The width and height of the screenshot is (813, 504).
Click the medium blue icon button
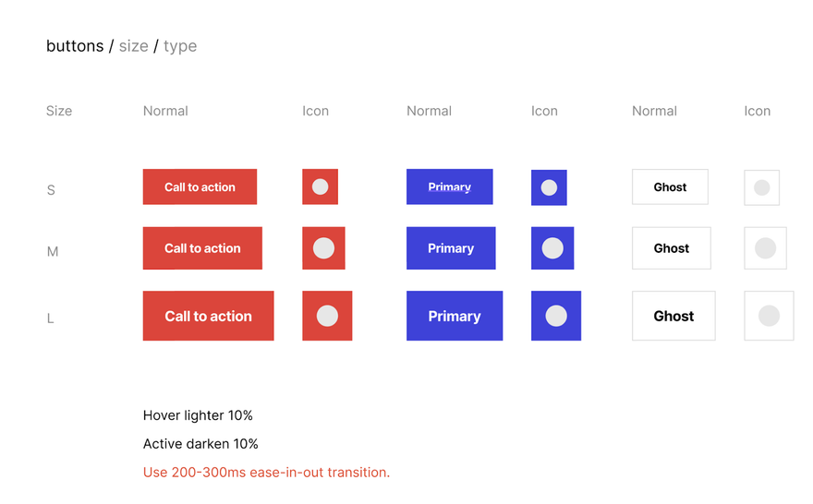552,248
